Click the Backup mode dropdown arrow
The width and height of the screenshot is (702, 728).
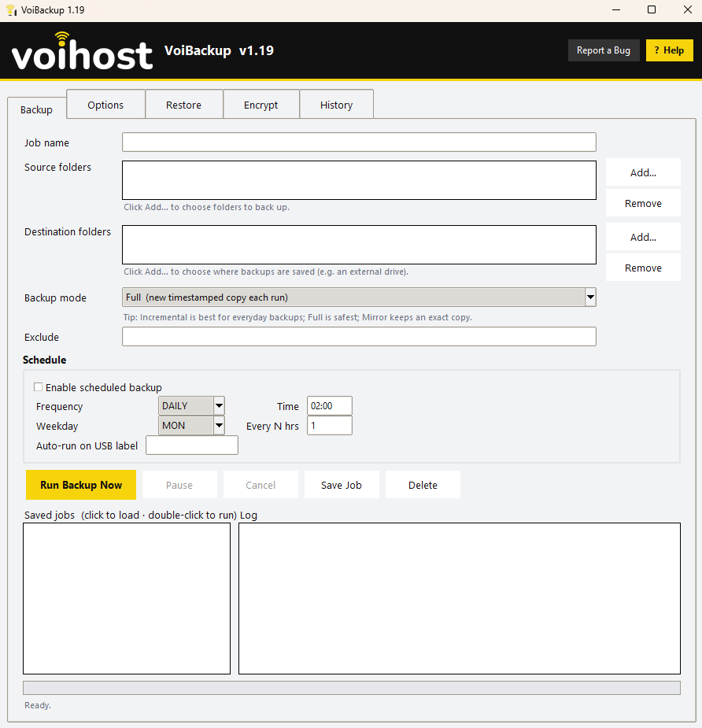pos(590,297)
